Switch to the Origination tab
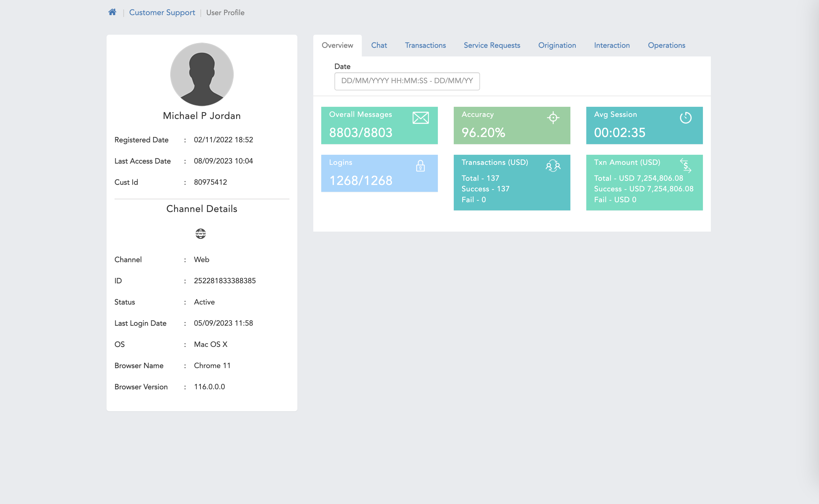 (557, 45)
